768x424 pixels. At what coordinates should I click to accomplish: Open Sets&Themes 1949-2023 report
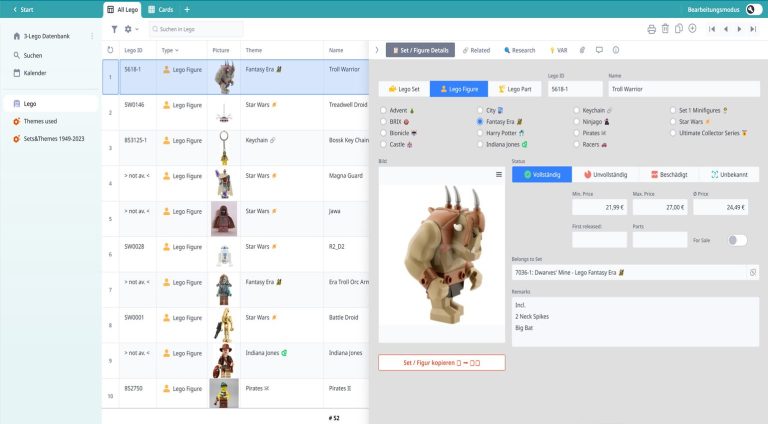48,139
